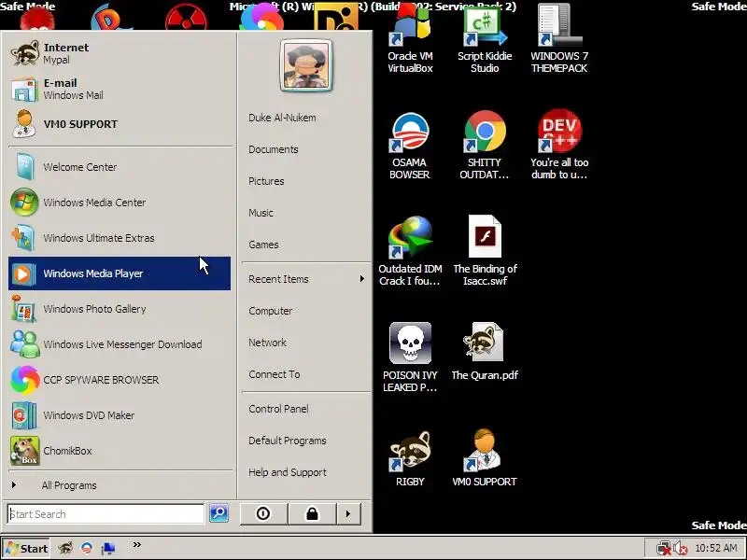The width and height of the screenshot is (747, 560).
Task: Select RIGBY desktop shortcut
Action: [x=410, y=458]
